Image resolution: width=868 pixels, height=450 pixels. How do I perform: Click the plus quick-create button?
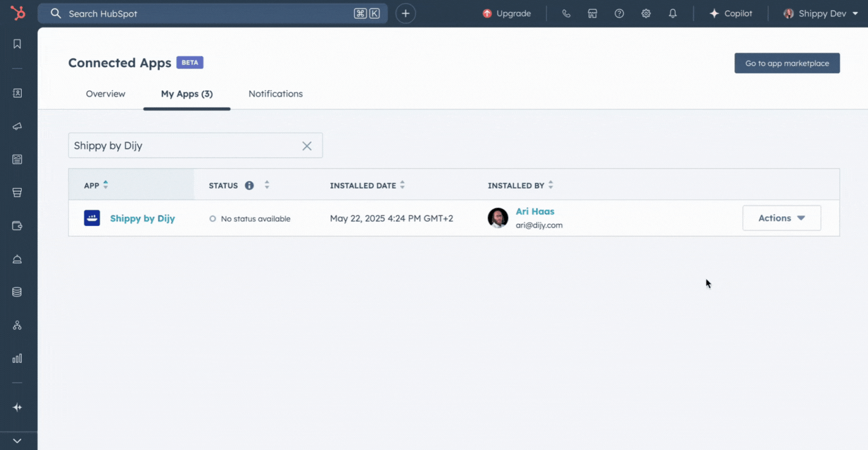(x=406, y=13)
